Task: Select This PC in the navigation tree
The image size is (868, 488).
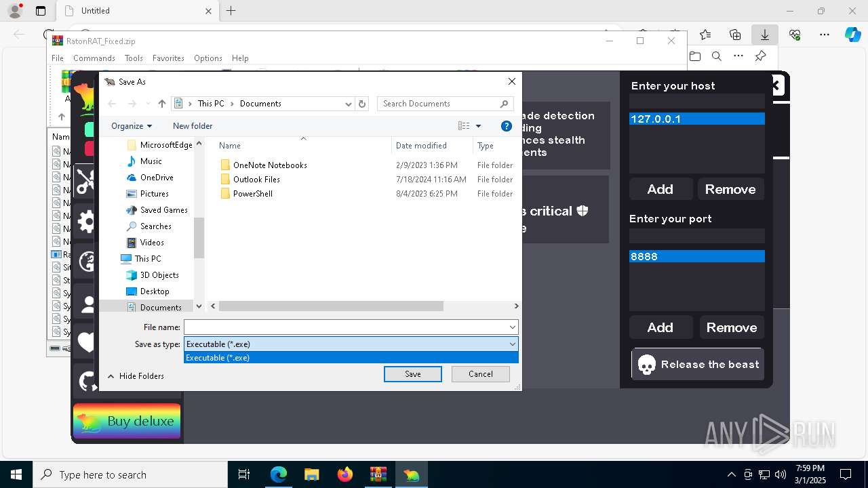Action: 148,259
